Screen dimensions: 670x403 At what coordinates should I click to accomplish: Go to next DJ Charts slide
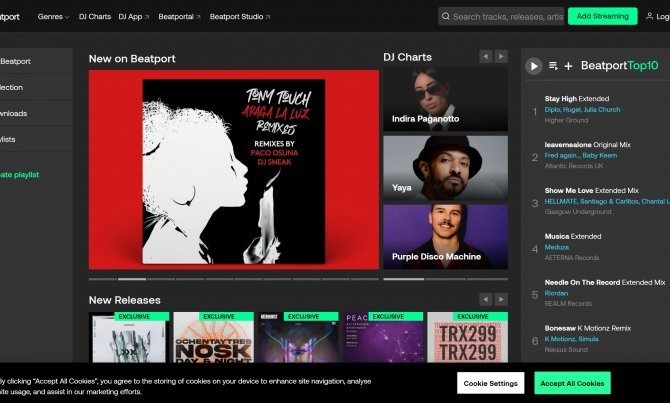(501, 56)
